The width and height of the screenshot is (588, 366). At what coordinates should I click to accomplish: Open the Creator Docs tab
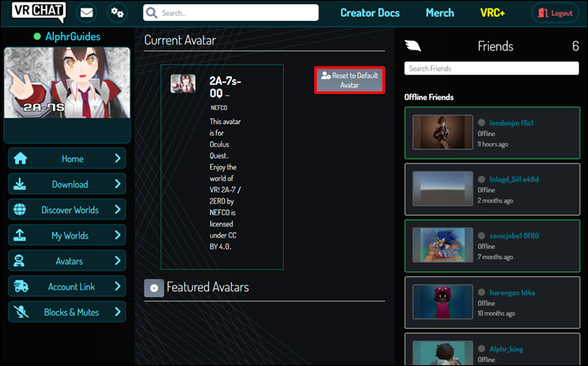[370, 13]
